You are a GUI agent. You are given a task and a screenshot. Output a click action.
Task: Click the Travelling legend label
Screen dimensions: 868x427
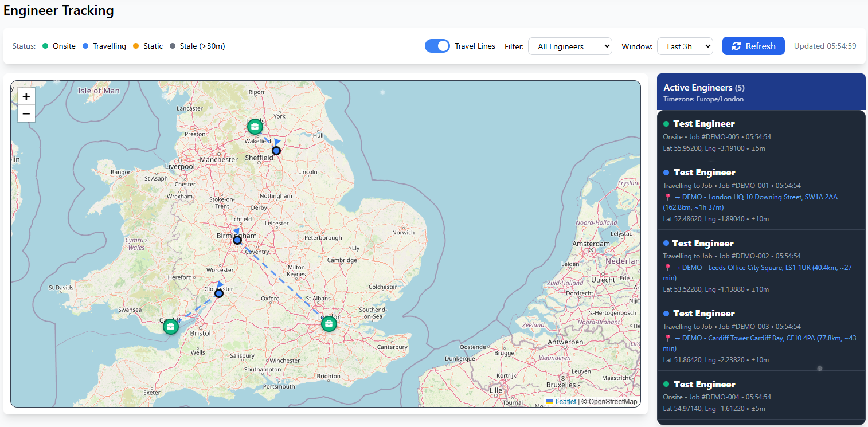[110, 46]
